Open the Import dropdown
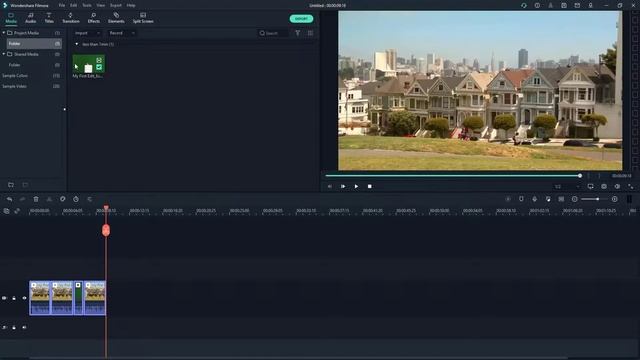The height and width of the screenshot is (360, 640). coord(87,33)
